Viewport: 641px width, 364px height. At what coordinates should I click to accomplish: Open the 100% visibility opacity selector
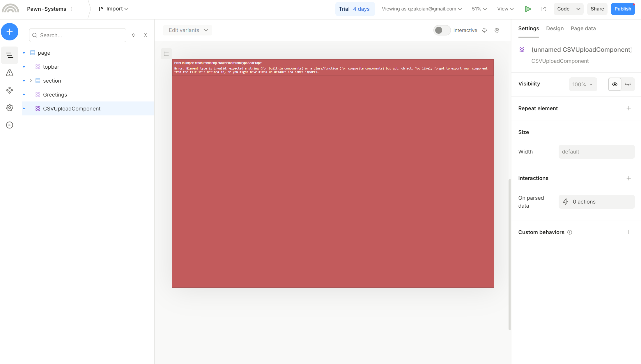[x=582, y=84]
